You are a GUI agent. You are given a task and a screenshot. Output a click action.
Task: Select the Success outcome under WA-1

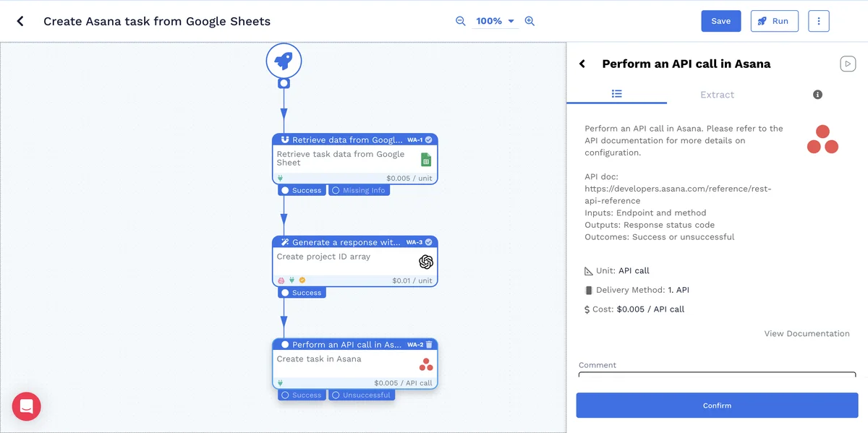302,190
